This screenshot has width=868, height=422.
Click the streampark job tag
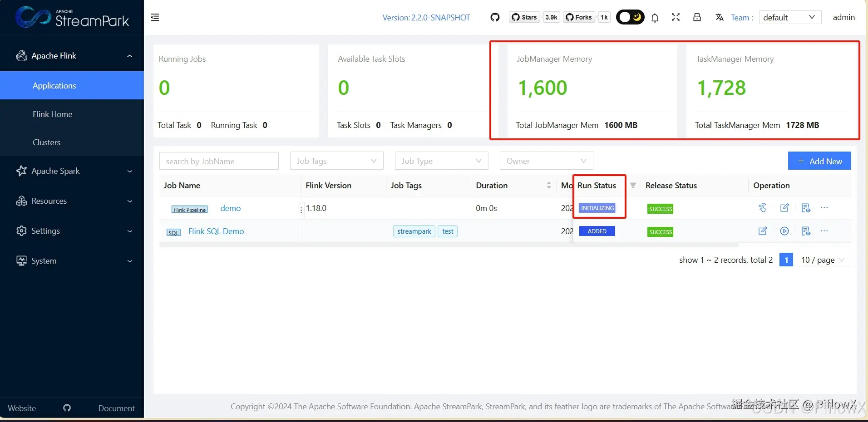click(414, 231)
